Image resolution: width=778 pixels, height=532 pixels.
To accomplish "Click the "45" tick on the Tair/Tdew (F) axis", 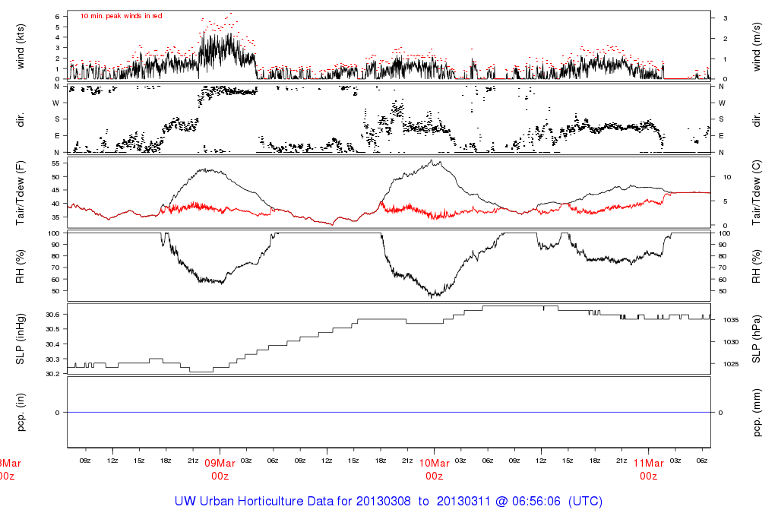I will (x=55, y=190).
